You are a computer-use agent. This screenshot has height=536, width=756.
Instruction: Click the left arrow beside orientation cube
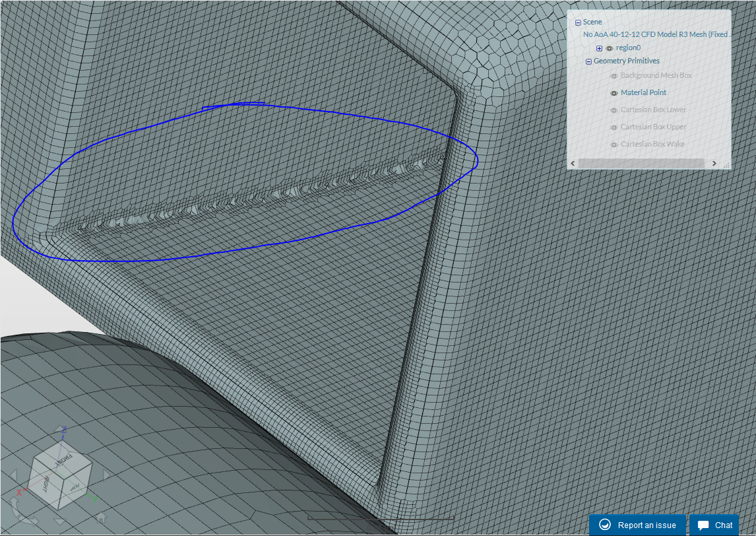pyautogui.click(x=13, y=475)
